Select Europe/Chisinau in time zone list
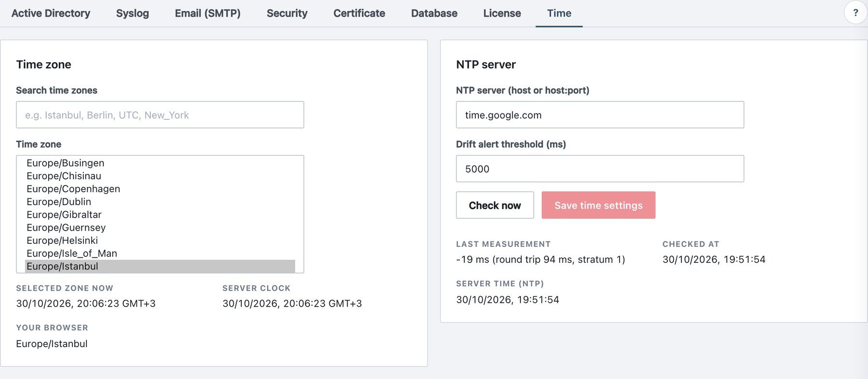Image resolution: width=868 pixels, height=379 pixels. click(x=160, y=176)
